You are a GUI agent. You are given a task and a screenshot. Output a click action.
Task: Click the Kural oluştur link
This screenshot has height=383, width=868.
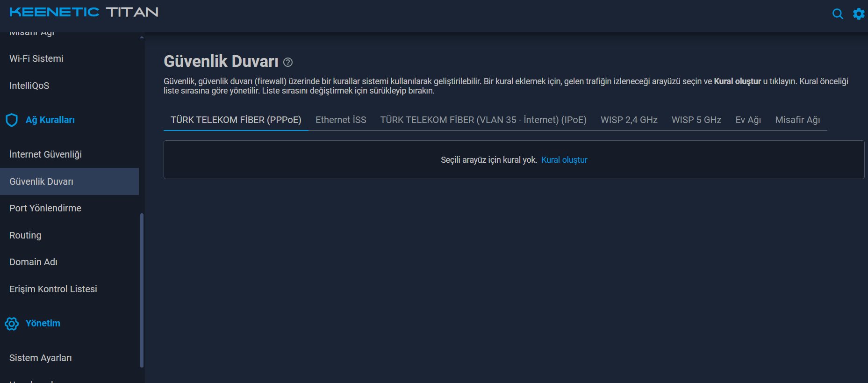point(564,160)
